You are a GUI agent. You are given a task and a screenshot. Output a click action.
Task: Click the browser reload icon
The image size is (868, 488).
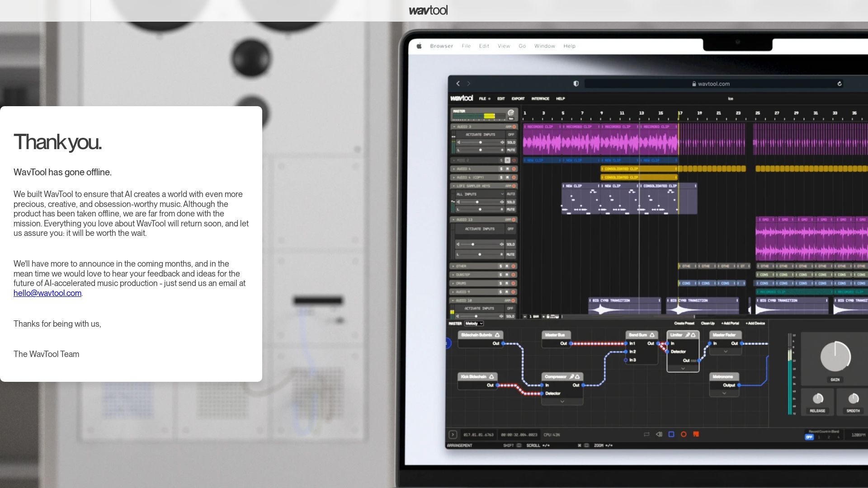pos(840,84)
